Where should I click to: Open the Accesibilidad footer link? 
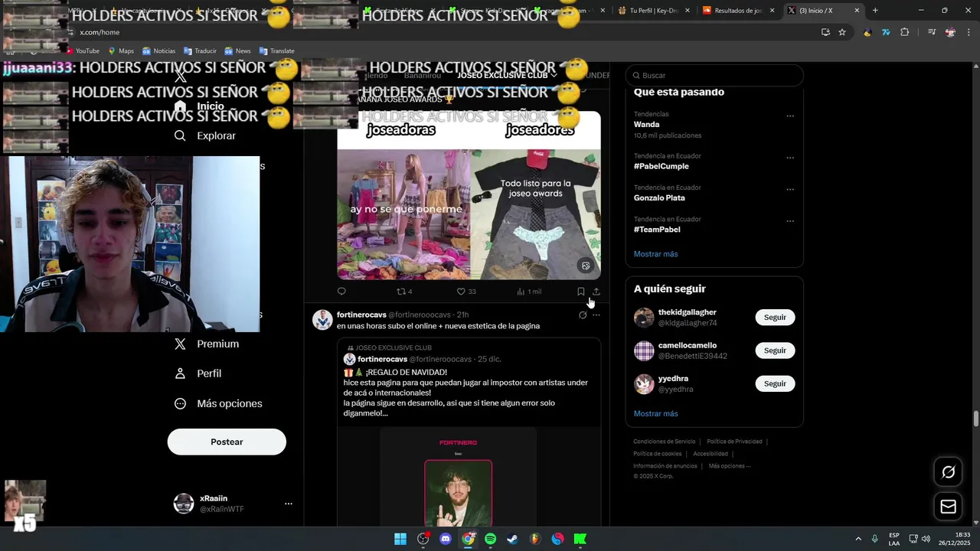pos(710,454)
